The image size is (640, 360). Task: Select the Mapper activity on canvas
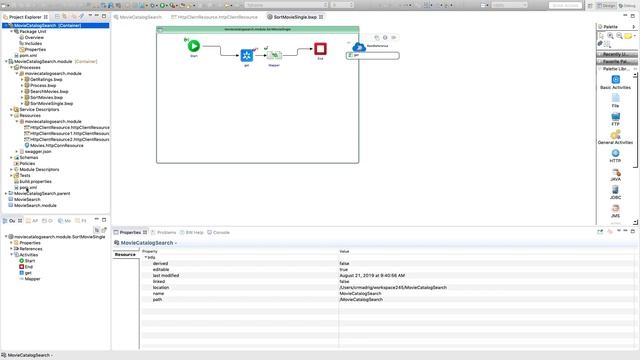pos(274,56)
